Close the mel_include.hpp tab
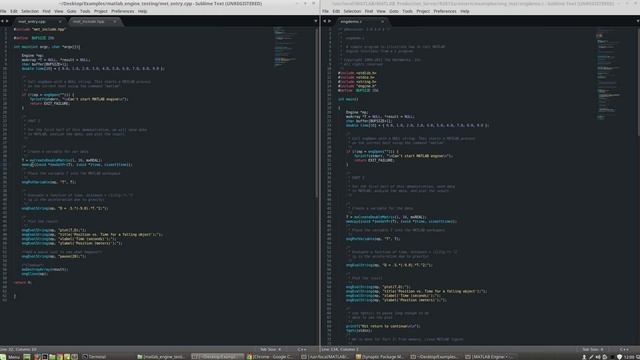 tap(115, 21)
